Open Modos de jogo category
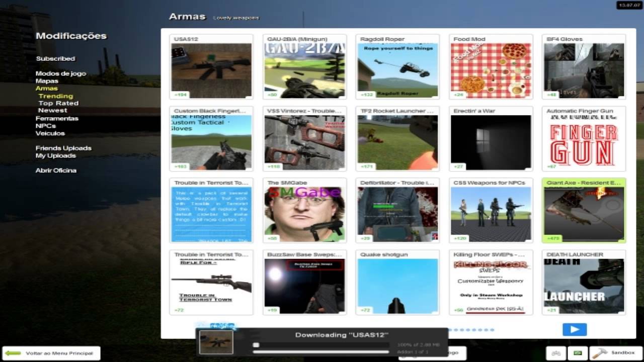The height and width of the screenshot is (362, 644). pos(61,73)
